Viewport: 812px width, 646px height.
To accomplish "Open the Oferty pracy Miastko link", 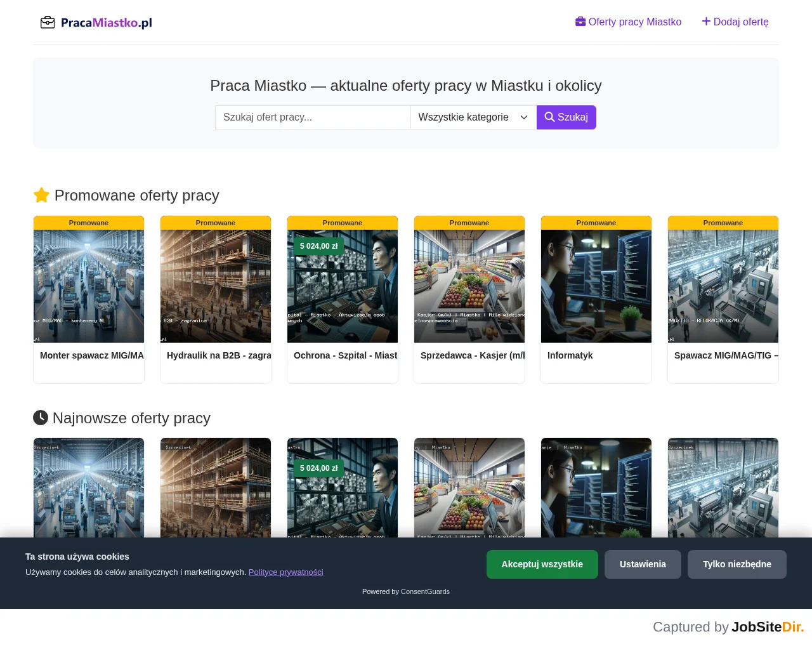I will click(x=628, y=22).
